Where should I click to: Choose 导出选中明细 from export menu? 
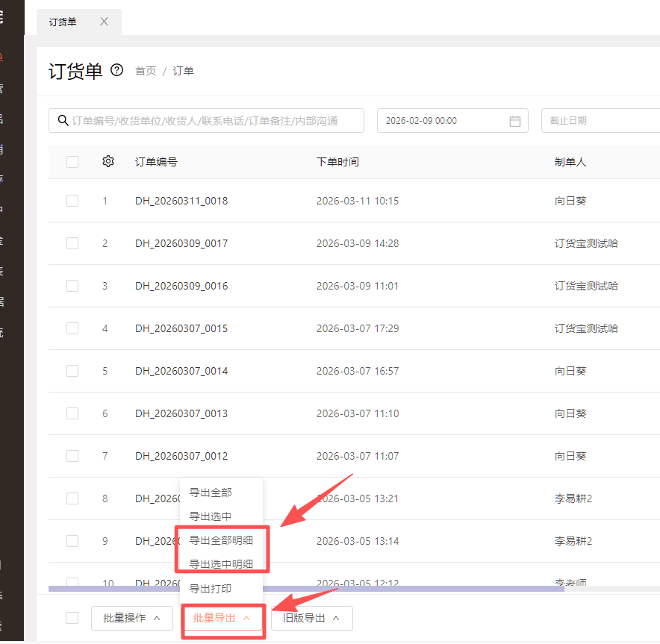tap(221, 564)
